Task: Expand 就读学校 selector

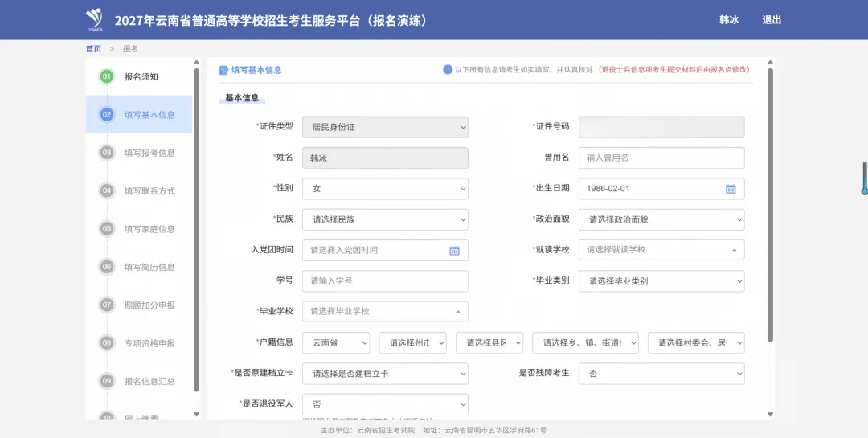Action: tap(661, 250)
